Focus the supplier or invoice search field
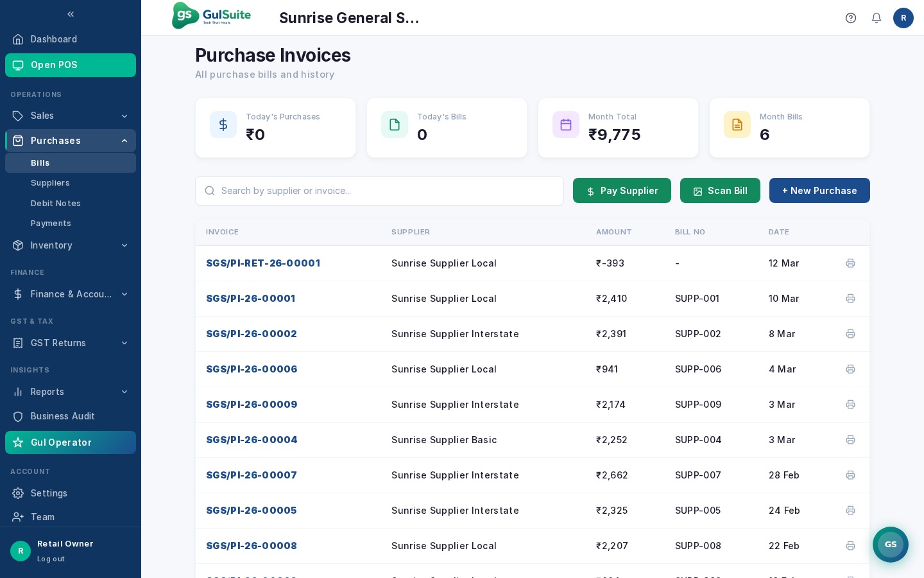The image size is (924, 578). point(379,191)
